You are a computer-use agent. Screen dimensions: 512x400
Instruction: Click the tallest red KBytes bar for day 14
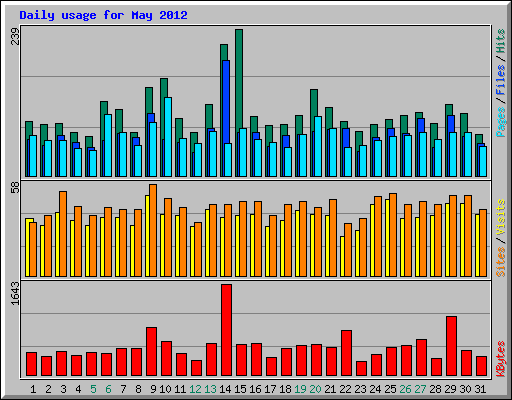[x=227, y=330]
